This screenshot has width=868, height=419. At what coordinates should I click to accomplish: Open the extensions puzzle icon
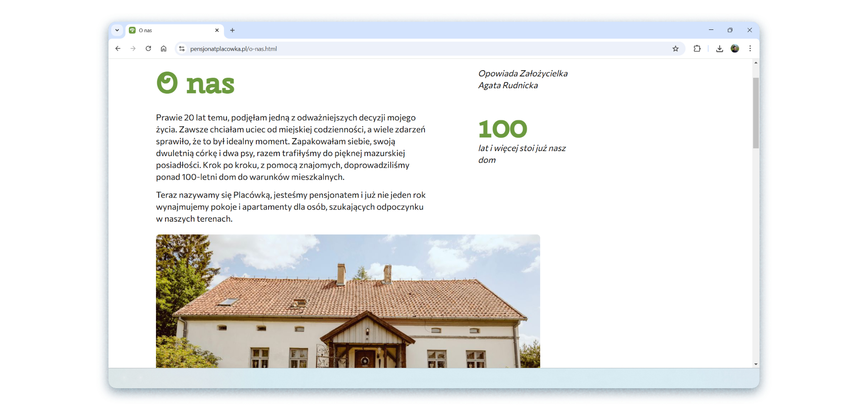(x=697, y=48)
